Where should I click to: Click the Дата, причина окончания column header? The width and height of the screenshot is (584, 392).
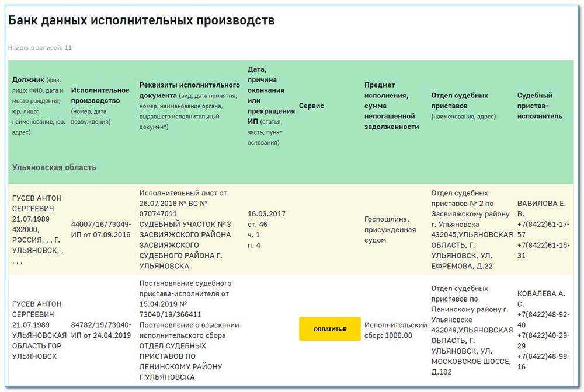coord(271,106)
